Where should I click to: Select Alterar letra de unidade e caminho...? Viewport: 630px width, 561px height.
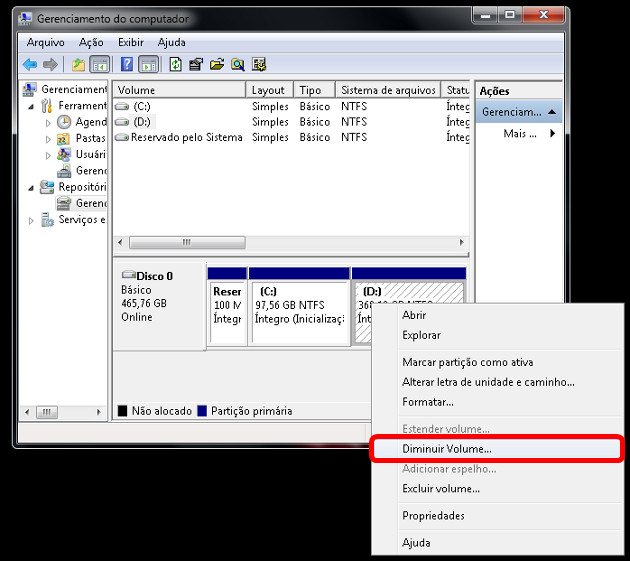coord(497,382)
